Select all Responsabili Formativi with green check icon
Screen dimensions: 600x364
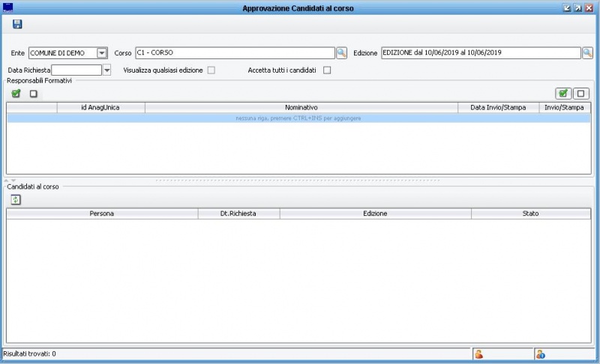[16, 94]
